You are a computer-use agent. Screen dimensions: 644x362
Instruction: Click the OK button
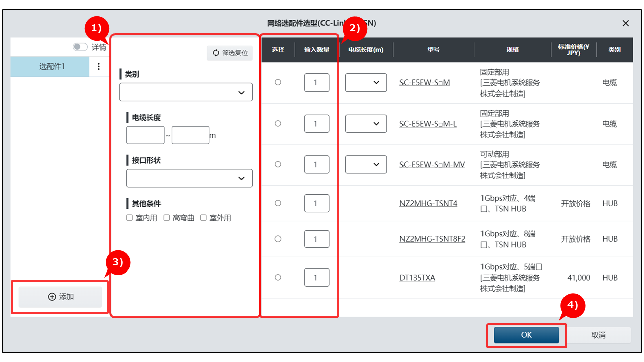(526, 335)
